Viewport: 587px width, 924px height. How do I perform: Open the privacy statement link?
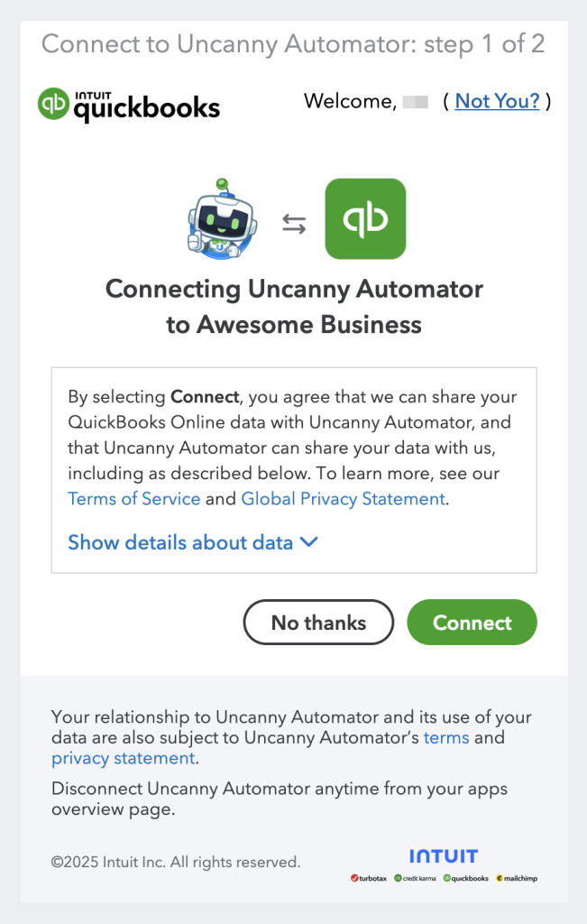pyautogui.click(x=123, y=758)
